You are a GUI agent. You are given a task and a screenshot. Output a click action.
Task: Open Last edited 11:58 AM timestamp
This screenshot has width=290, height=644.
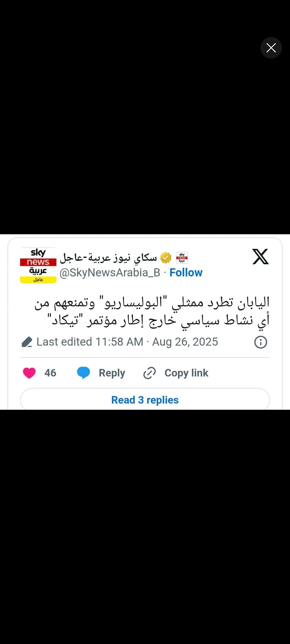click(x=90, y=342)
